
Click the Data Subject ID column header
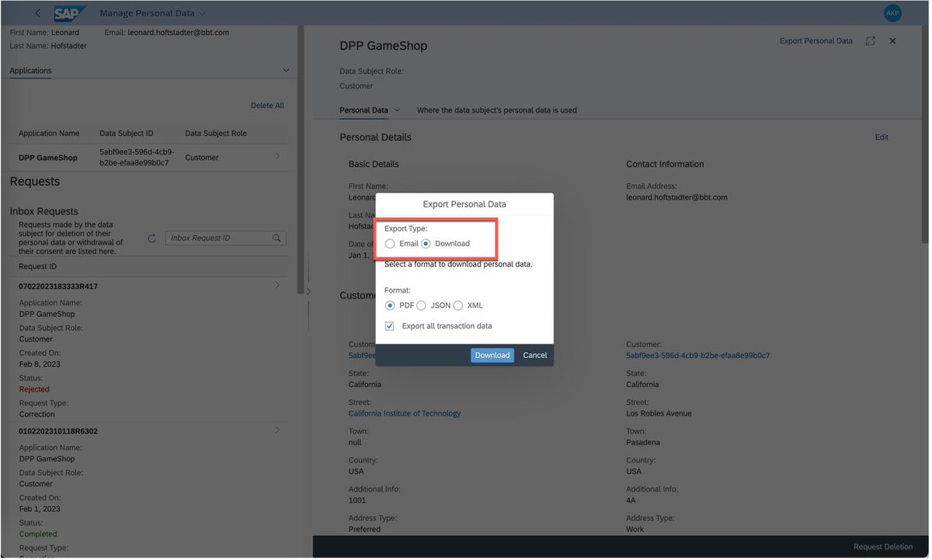(x=127, y=134)
